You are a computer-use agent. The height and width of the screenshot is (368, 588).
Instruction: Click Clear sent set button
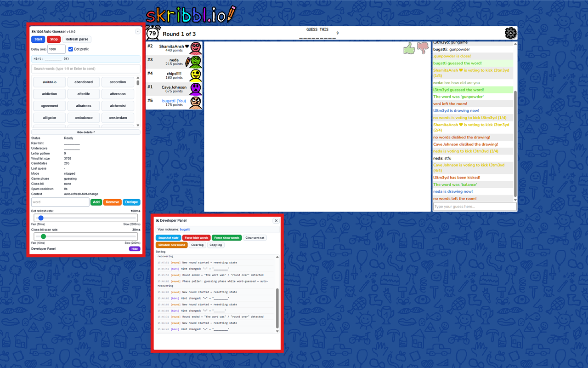(255, 238)
